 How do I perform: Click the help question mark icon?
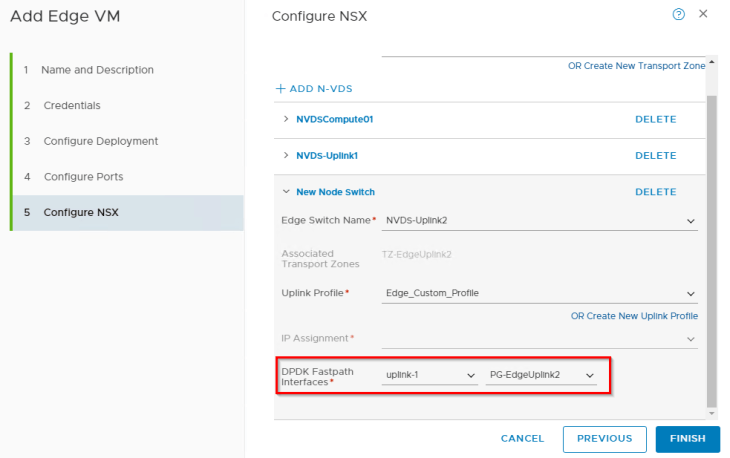pos(679,14)
